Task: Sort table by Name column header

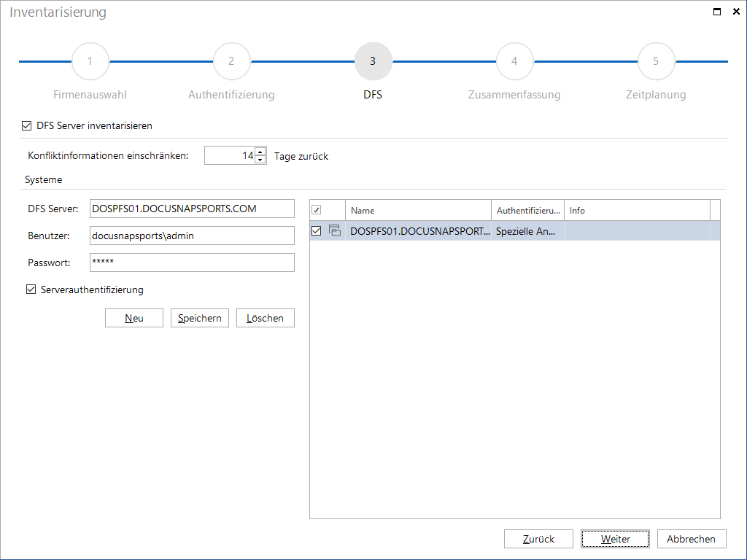Action: 418,210
